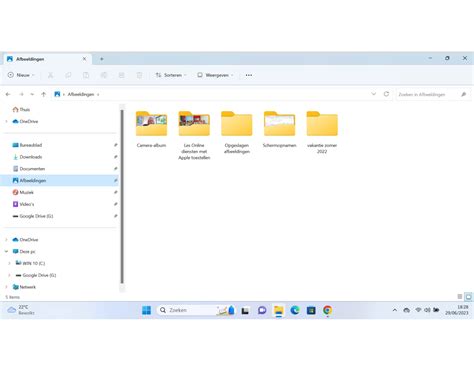The image size is (474, 372).
Task: Open the clock and date panel
Action: coord(457,310)
